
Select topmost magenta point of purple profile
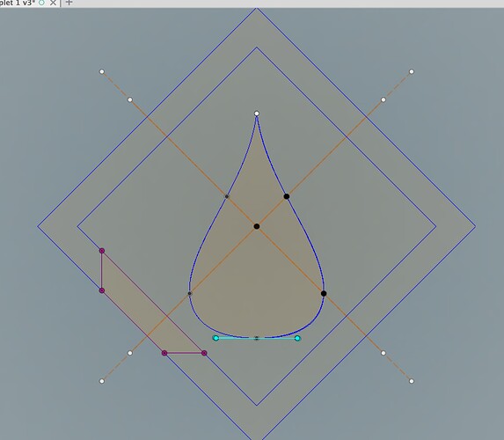click(x=102, y=251)
